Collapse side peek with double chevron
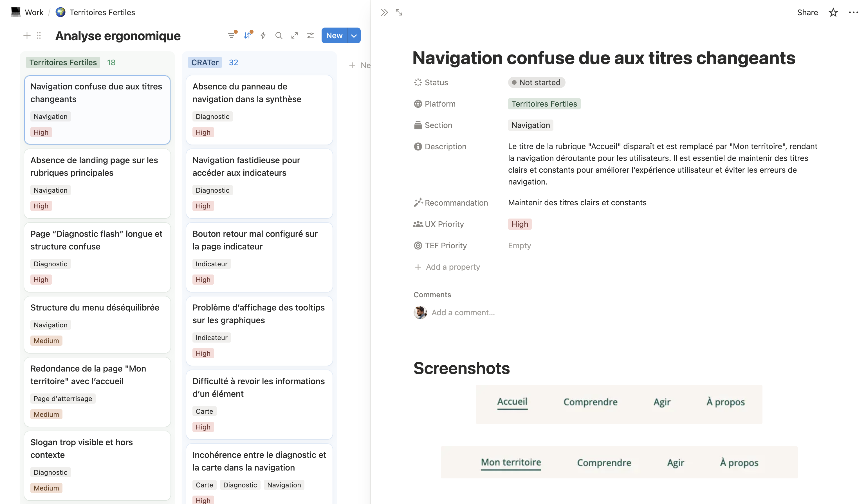This screenshot has height=504, width=866. 384,12
